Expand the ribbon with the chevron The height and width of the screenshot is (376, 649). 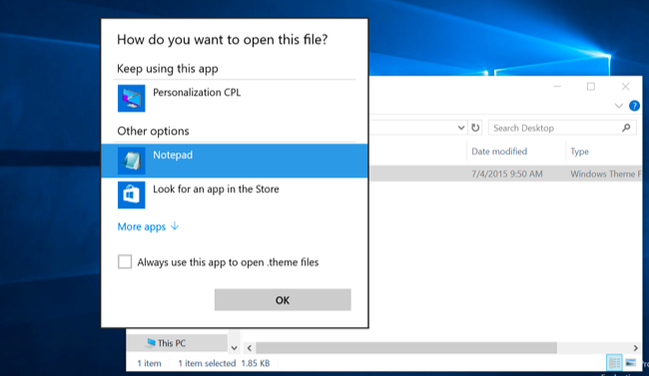619,106
